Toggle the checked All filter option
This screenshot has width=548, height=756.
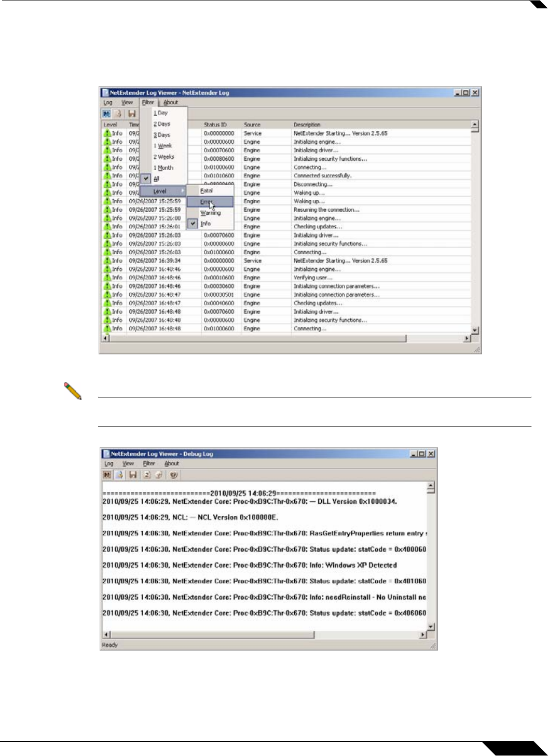pos(163,178)
